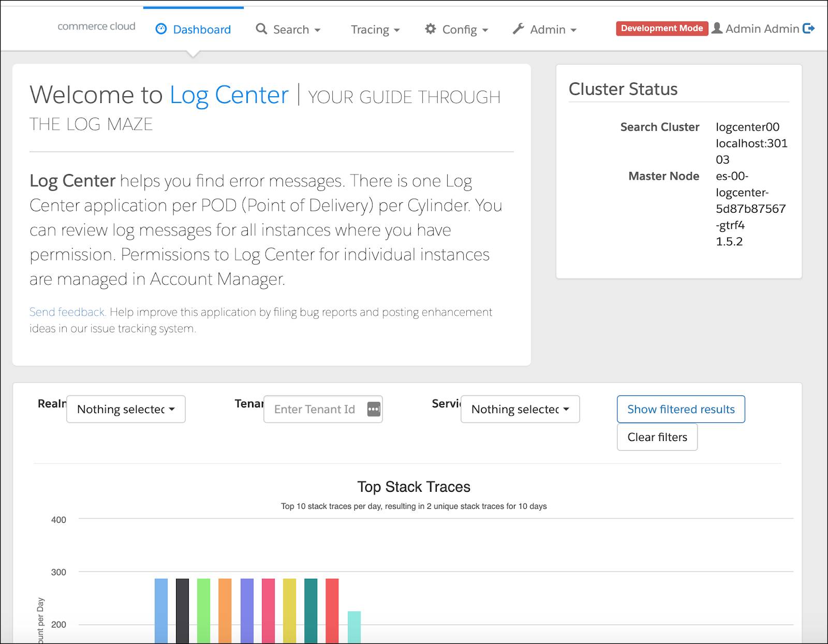
Task: Click the Admin menu caret arrow
Action: 573,31
